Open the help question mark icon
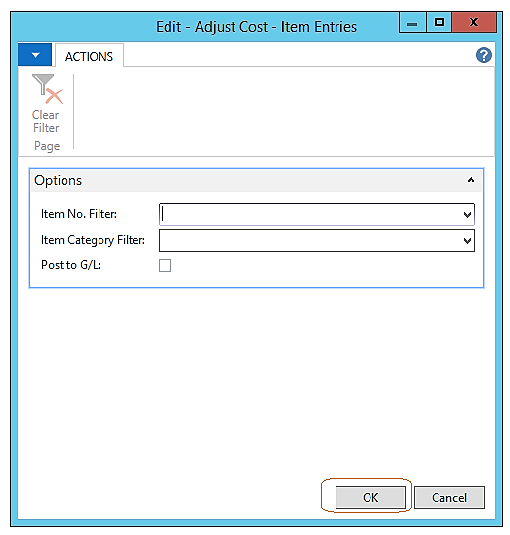Viewport: 510px width, 535px height. point(483,55)
